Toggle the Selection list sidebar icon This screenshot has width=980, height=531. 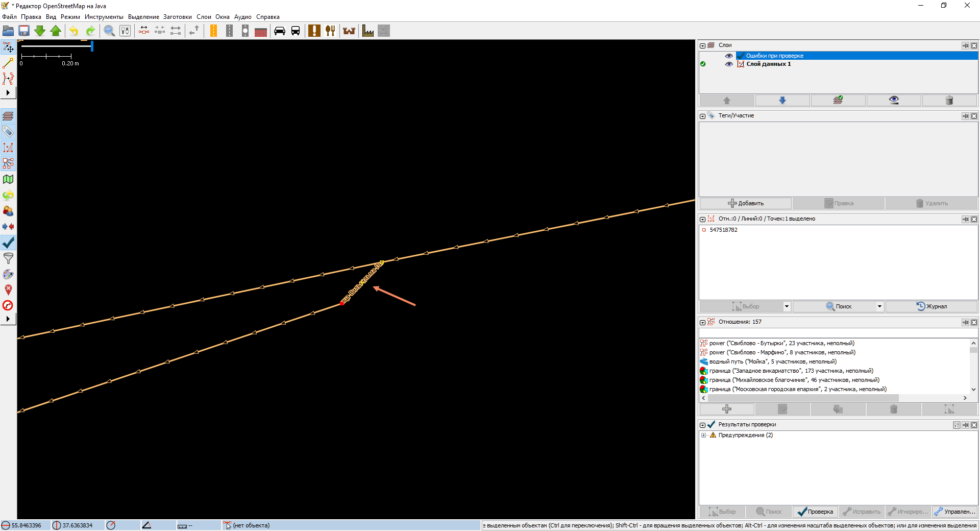pos(8,148)
